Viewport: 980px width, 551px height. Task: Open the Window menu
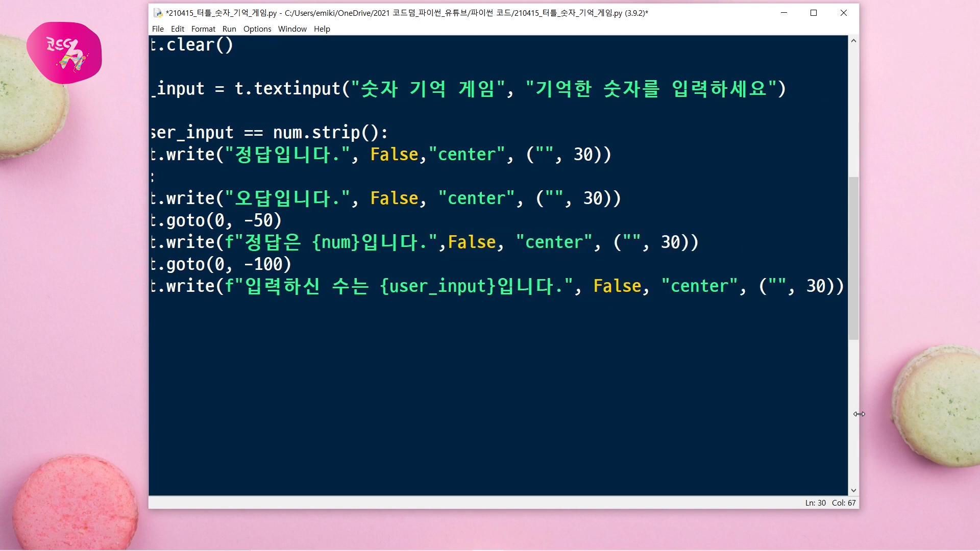(292, 29)
